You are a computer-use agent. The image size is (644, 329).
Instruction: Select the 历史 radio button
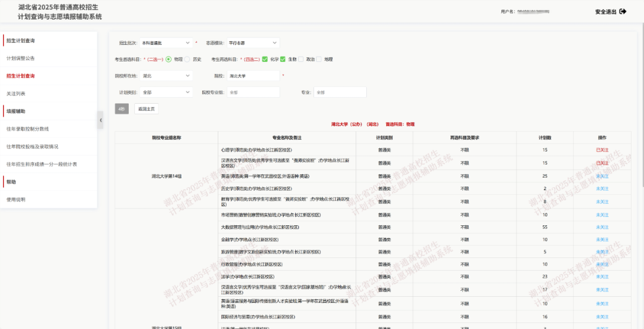[x=187, y=59]
